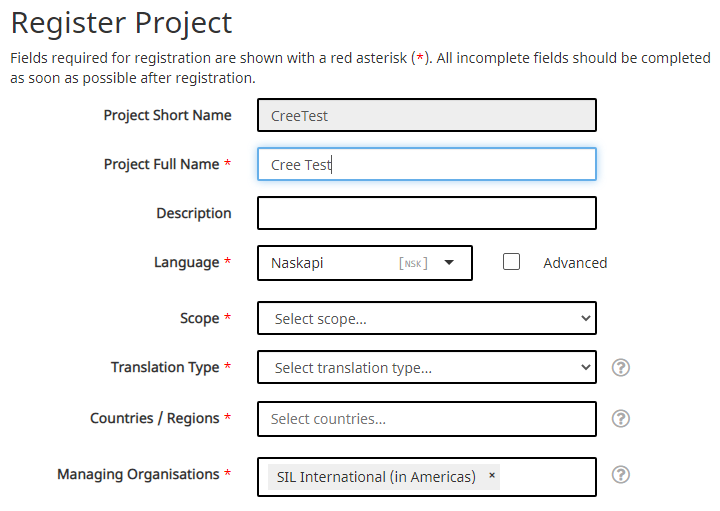Expand the Language dropdown arrow
The width and height of the screenshot is (720, 511).
point(450,263)
